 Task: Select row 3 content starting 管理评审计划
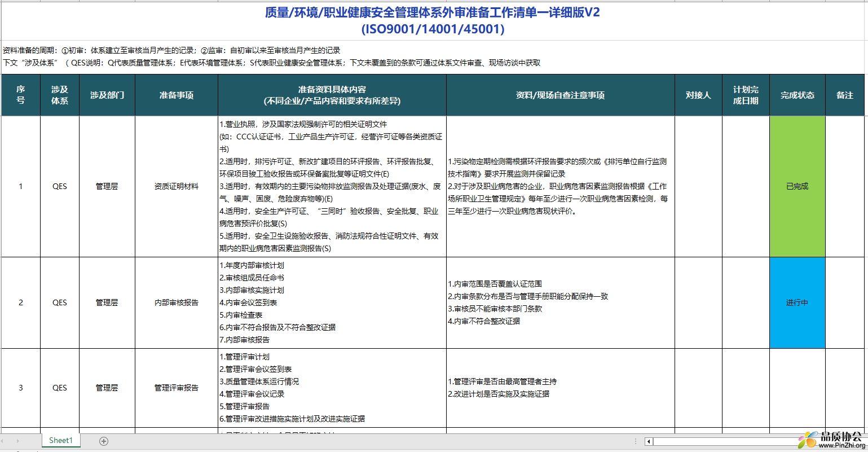[332, 388]
